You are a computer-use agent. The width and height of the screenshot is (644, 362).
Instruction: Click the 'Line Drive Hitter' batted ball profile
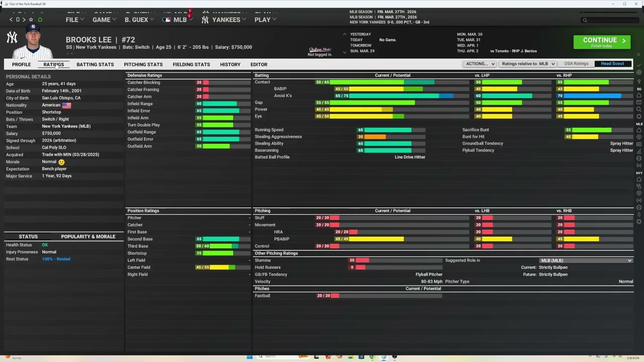click(x=410, y=157)
